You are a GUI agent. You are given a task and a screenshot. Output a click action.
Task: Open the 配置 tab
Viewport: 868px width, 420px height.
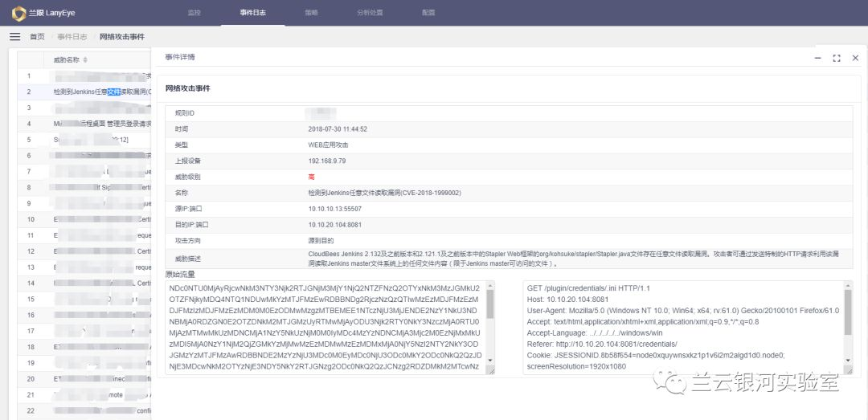click(428, 12)
